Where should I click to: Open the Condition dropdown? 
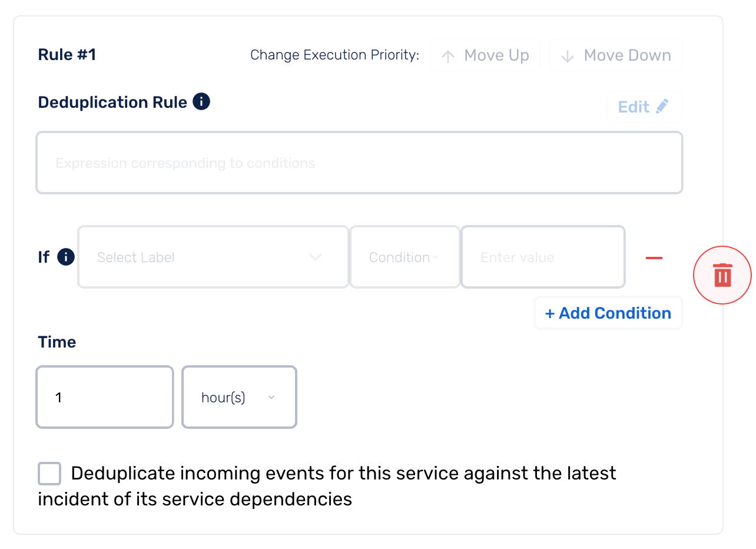[x=405, y=257]
